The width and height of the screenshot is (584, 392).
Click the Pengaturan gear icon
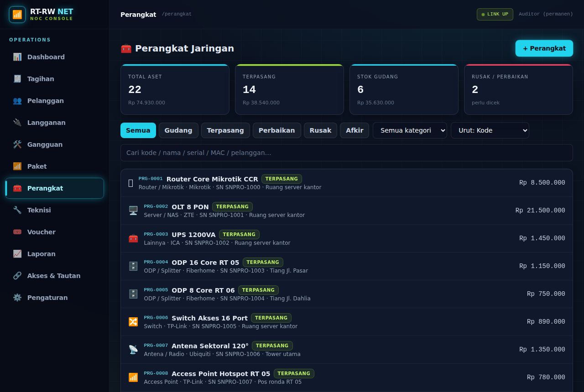pyautogui.click(x=17, y=298)
